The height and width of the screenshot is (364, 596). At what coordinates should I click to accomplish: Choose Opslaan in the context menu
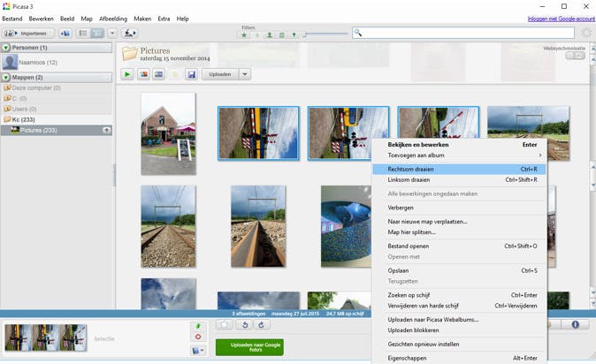pyautogui.click(x=459, y=270)
